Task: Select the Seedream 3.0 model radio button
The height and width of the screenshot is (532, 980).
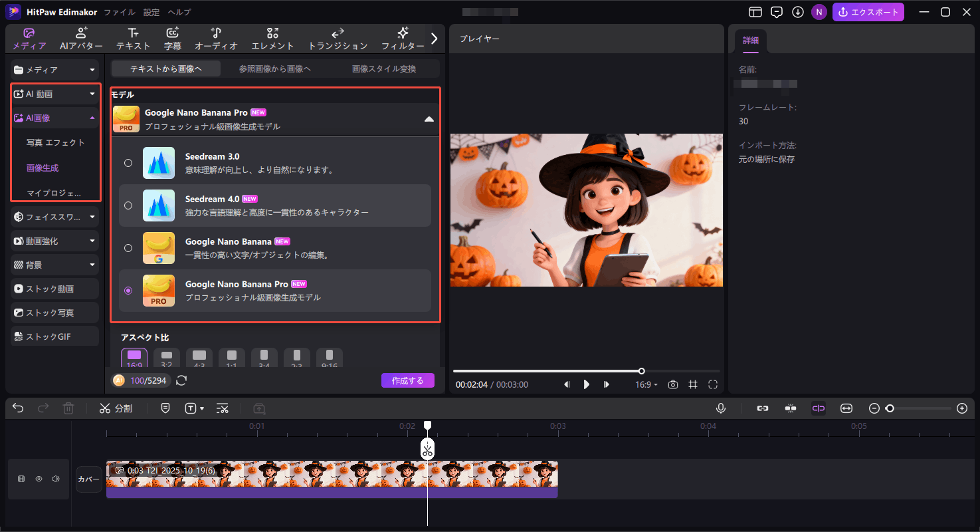Action: [x=128, y=163]
